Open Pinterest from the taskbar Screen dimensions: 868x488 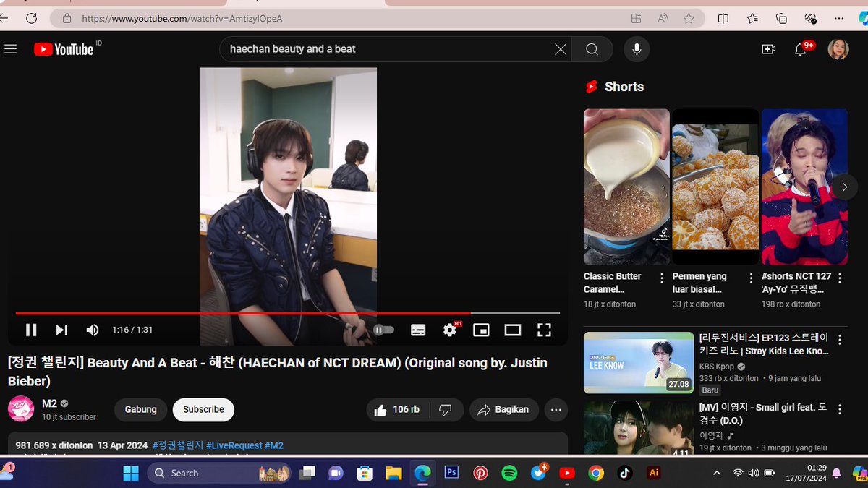480,473
